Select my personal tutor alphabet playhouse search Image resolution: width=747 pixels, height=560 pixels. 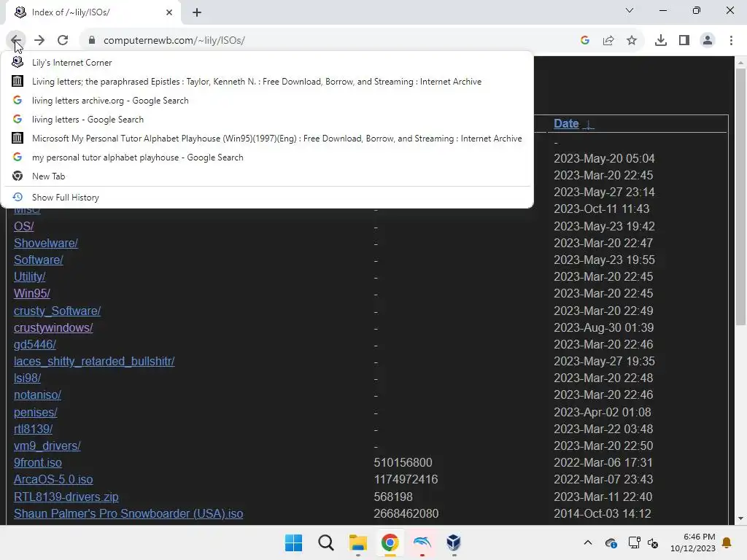(x=267, y=157)
